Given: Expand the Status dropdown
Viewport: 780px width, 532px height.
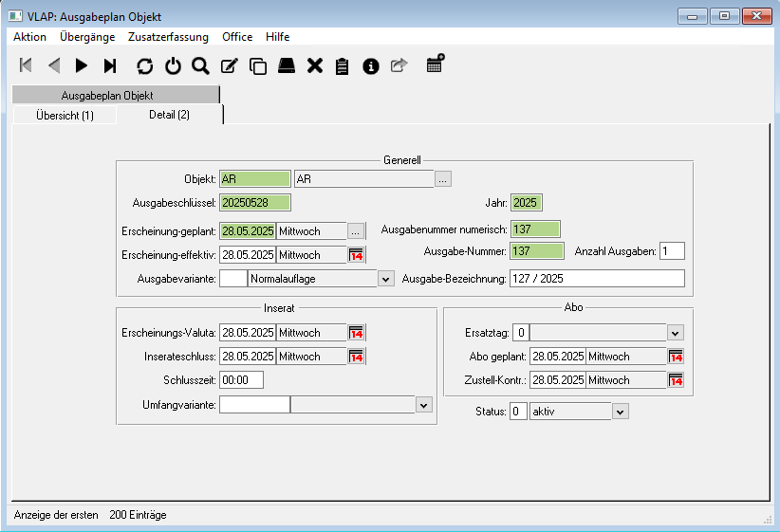Looking at the screenshot, I should (620, 412).
